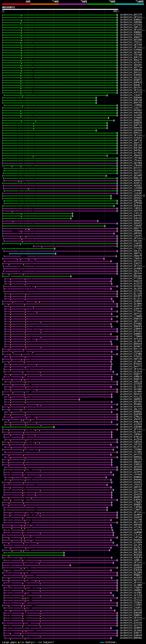Select hit label UniRef100_A2X9I0
Image resolution: width=146 pixels, height=644 pixels.
point(131,63)
